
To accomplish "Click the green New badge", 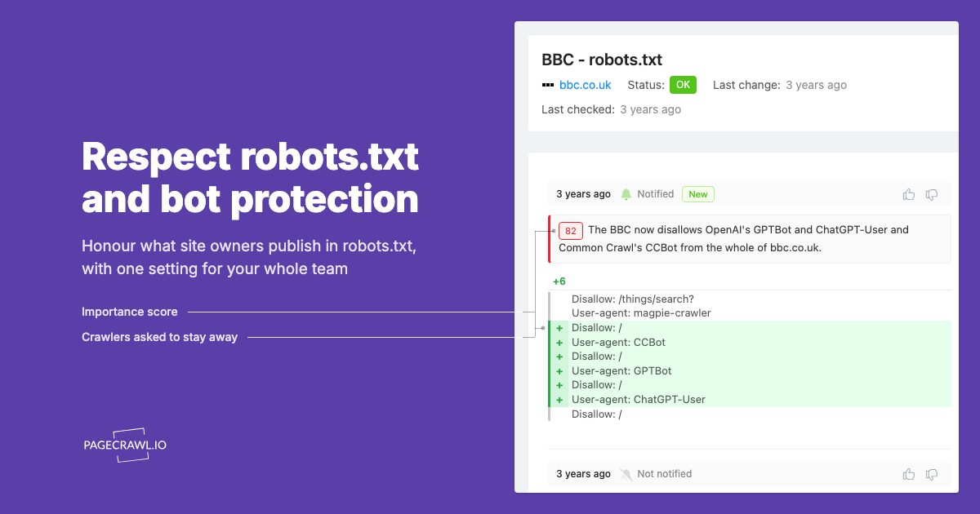I will [698, 194].
